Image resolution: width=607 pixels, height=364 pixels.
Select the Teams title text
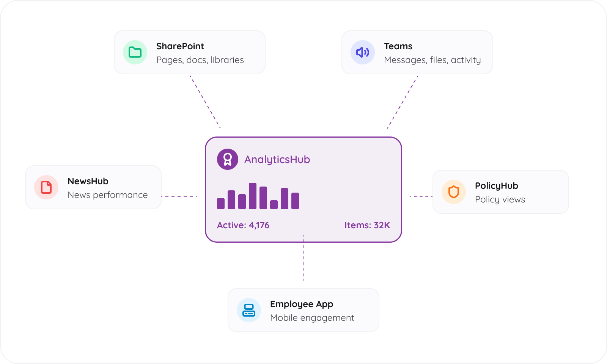398,46
